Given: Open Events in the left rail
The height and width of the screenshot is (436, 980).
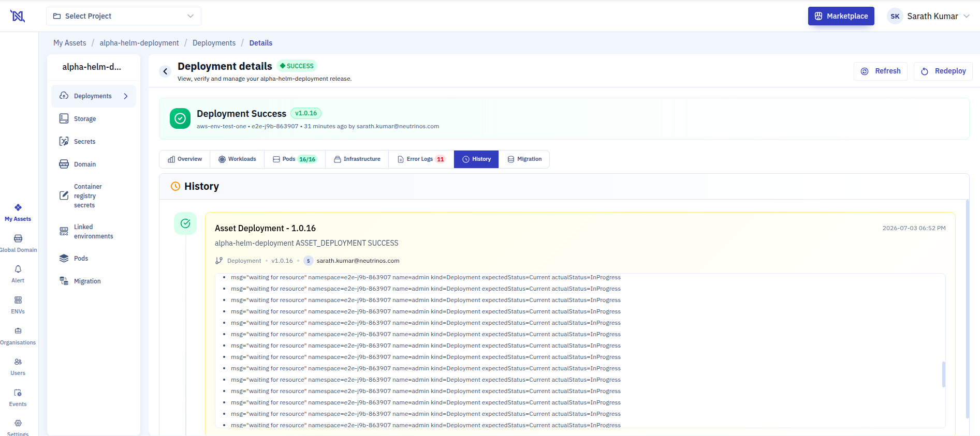Looking at the screenshot, I should click(18, 398).
